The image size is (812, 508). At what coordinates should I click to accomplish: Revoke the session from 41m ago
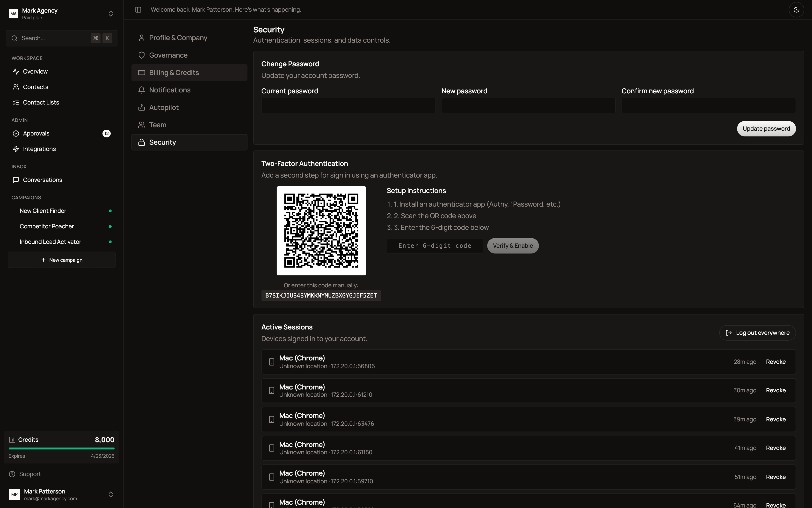tap(776, 448)
